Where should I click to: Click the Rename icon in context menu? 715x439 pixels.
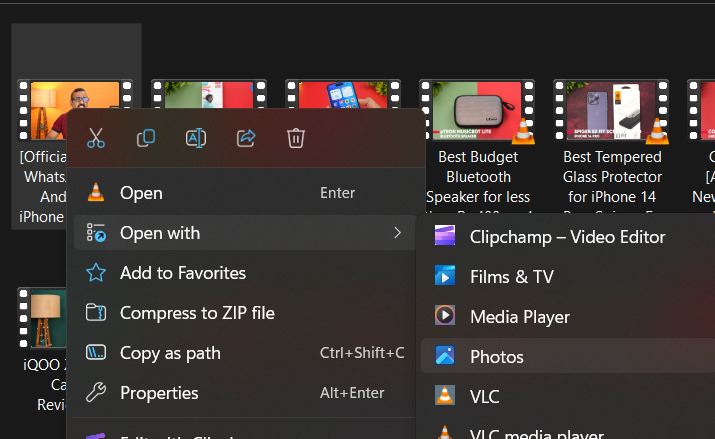pos(196,138)
